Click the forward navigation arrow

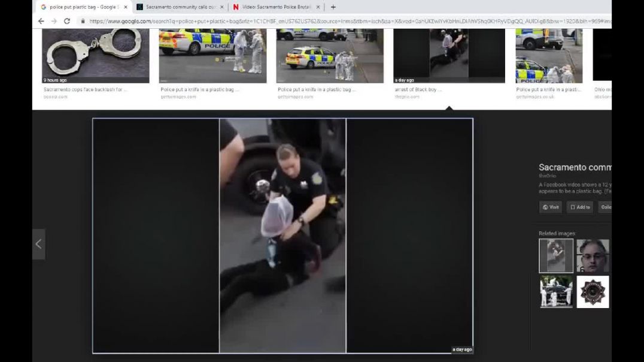point(54,20)
